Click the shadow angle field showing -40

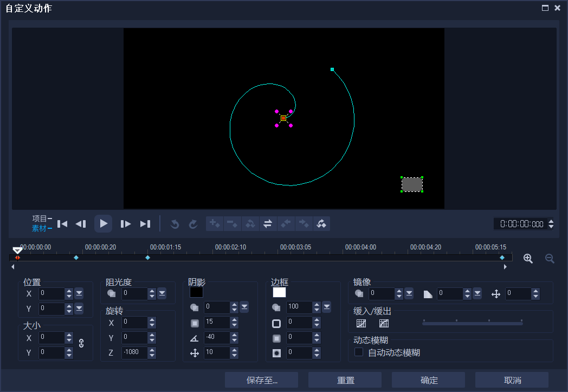pos(217,337)
